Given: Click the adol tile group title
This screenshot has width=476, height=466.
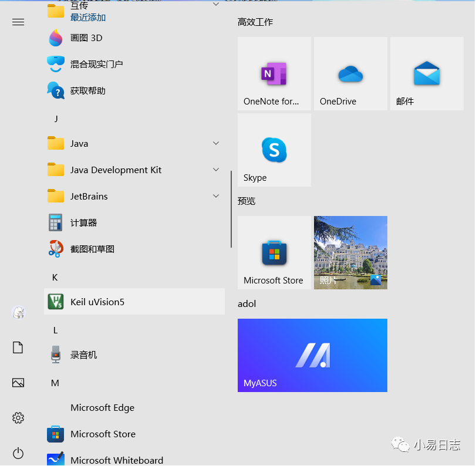Looking at the screenshot, I should pos(247,303).
